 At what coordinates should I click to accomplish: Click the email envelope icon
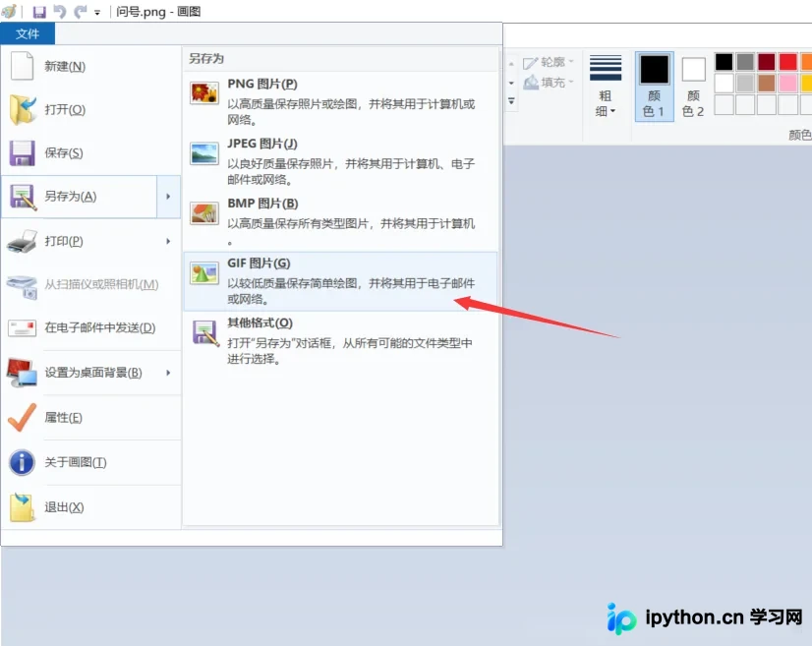click(x=23, y=328)
